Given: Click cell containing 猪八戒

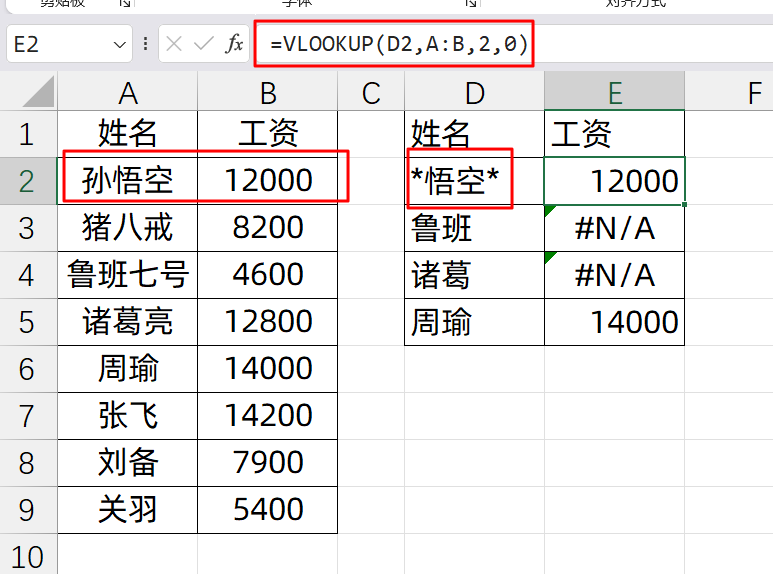Looking at the screenshot, I should pyautogui.click(x=128, y=228).
